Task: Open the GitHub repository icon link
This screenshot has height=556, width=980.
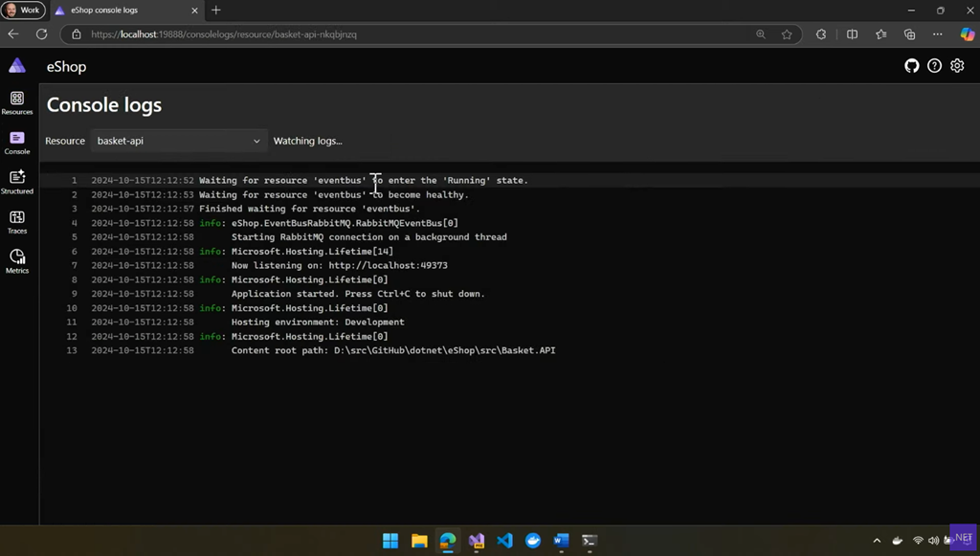Action: pyautogui.click(x=911, y=66)
